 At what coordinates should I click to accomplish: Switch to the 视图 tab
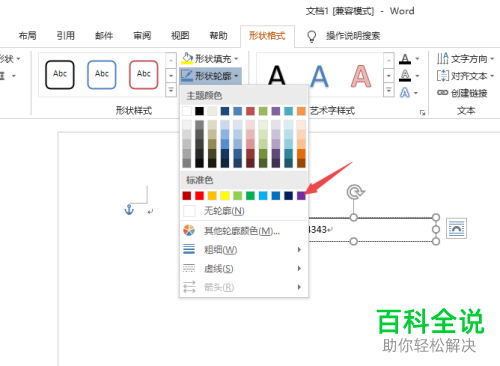pyautogui.click(x=180, y=36)
